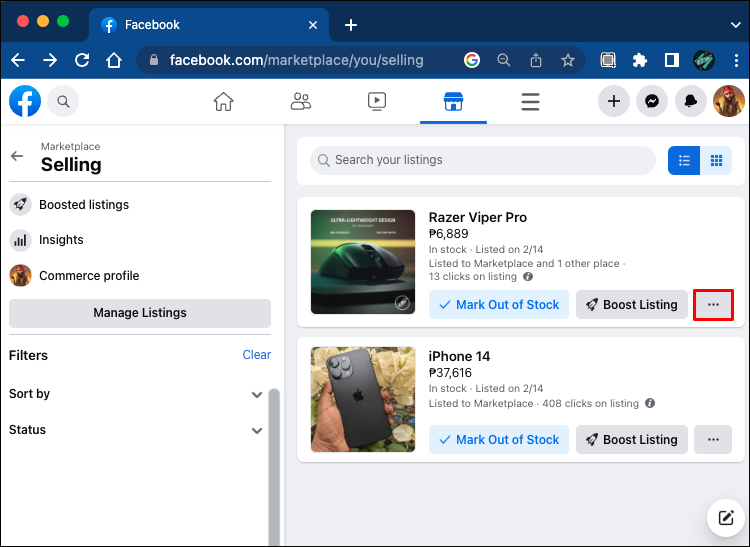
Task: Go to Facebook Home icon
Action: pos(223,101)
